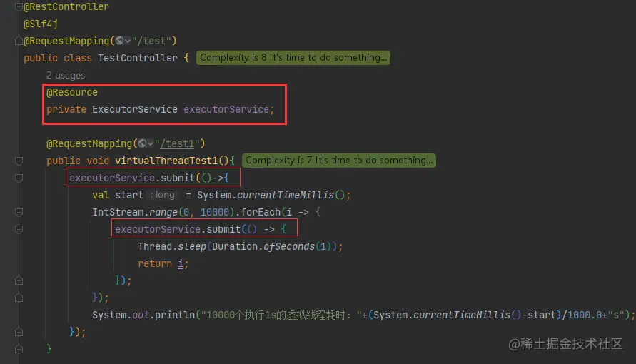Screen dimensions: 636x364
Task: Click the @Slf4j annotation
Action: [x=41, y=24]
